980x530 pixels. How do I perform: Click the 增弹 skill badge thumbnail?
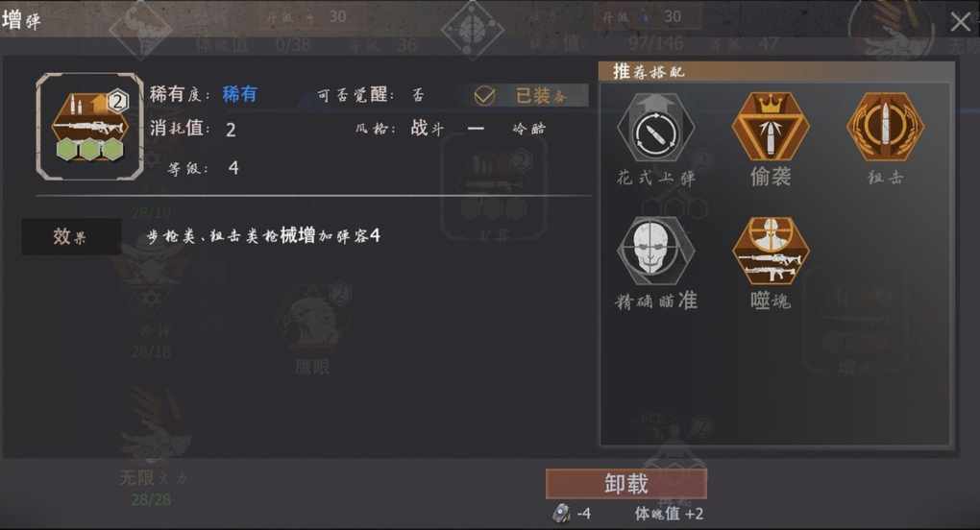(90, 127)
